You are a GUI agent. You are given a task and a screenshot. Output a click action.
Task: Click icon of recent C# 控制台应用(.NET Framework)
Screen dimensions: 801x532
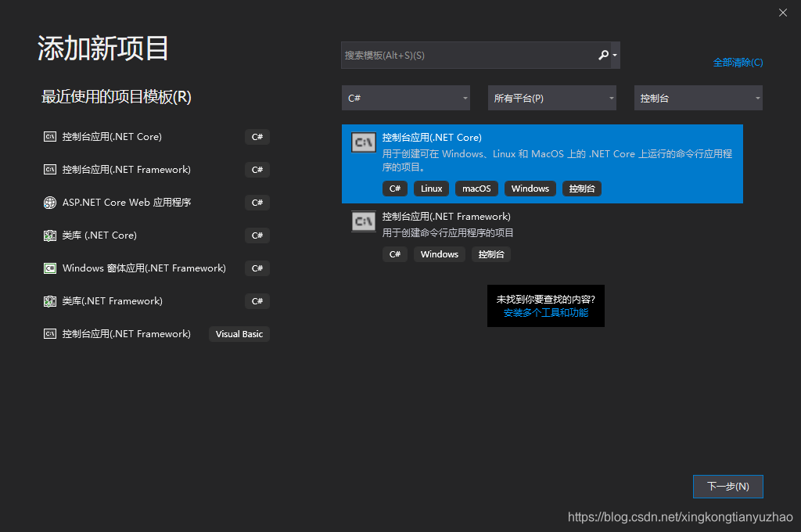(x=50, y=170)
